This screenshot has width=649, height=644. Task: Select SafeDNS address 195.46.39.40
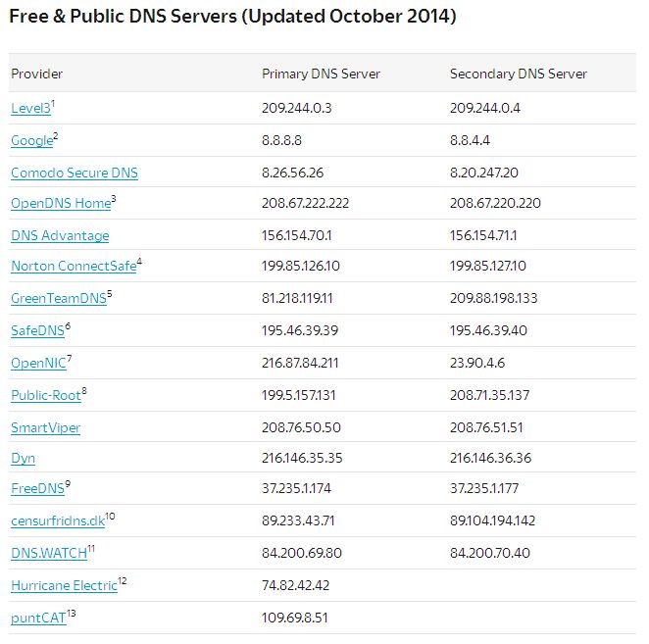tap(488, 330)
